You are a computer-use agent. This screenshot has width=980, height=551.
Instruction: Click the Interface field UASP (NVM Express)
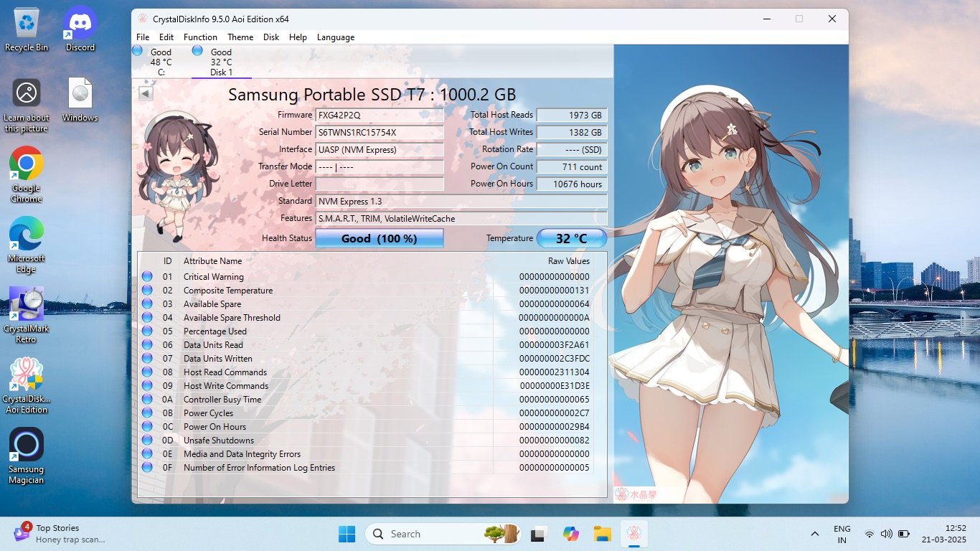pyautogui.click(x=380, y=150)
